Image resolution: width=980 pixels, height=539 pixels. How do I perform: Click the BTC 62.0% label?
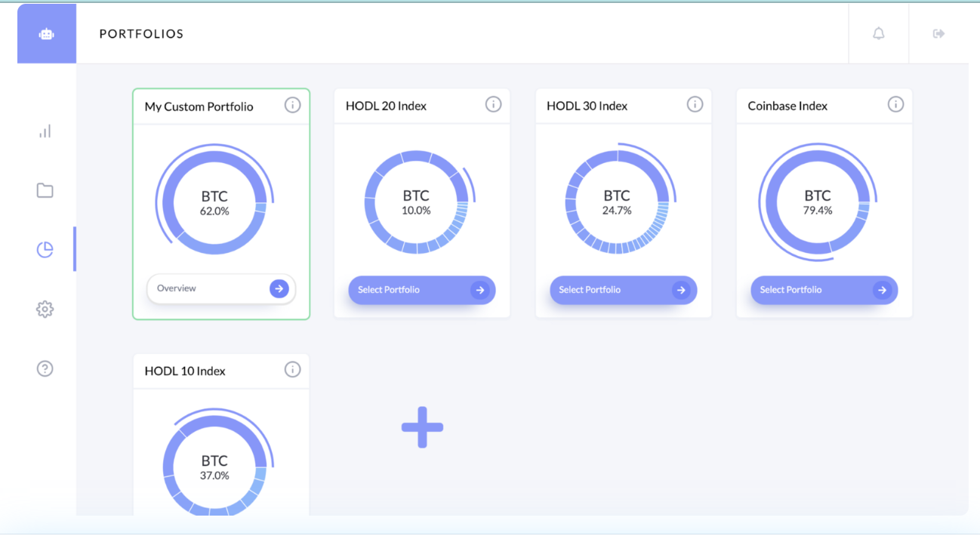click(214, 203)
